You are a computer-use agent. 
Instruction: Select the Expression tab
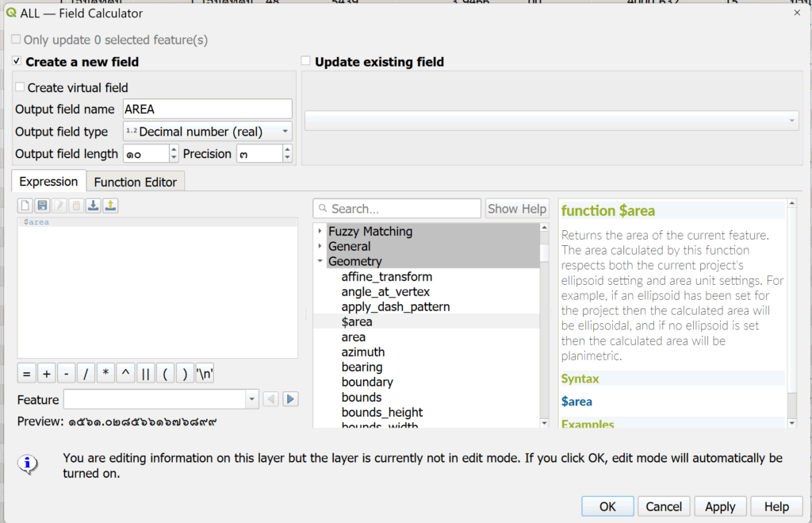[48, 182]
